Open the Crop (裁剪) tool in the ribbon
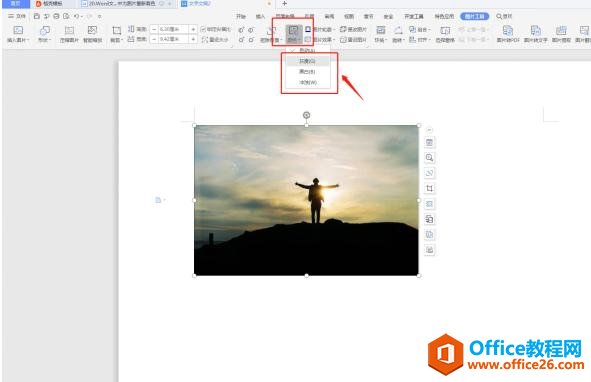The image size is (591, 382). coord(116,34)
